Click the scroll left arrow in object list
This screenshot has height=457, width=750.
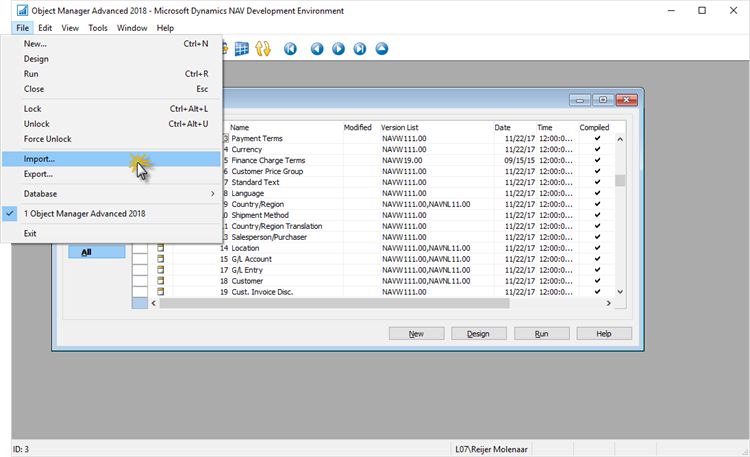154,303
